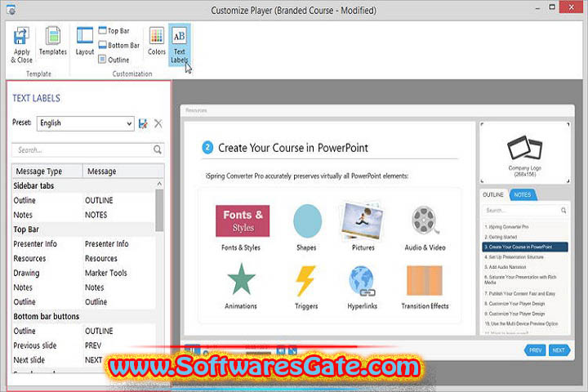The image size is (588, 392).
Task: Select the Top Bar group row
Action: click(x=83, y=229)
